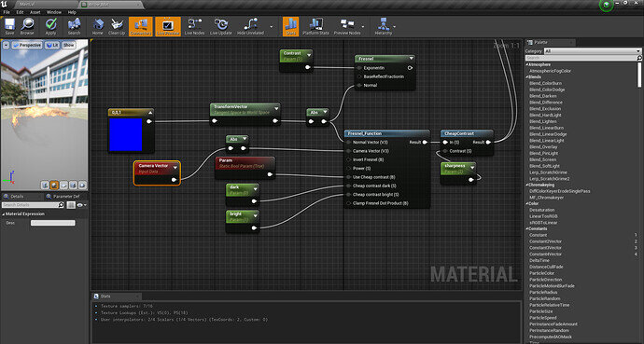Click the Palette vertical scrollbar
The width and height of the screenshot is (644, 344).
640,74
